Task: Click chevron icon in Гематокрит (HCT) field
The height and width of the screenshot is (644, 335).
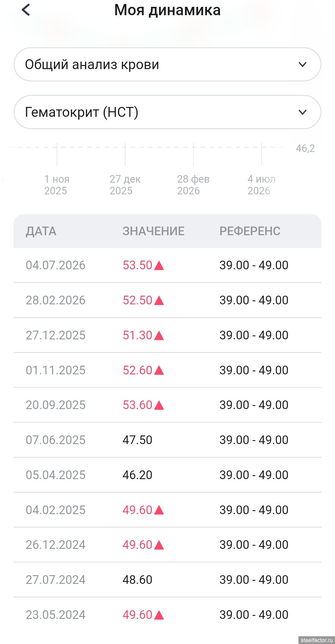Action: [302, 112]
